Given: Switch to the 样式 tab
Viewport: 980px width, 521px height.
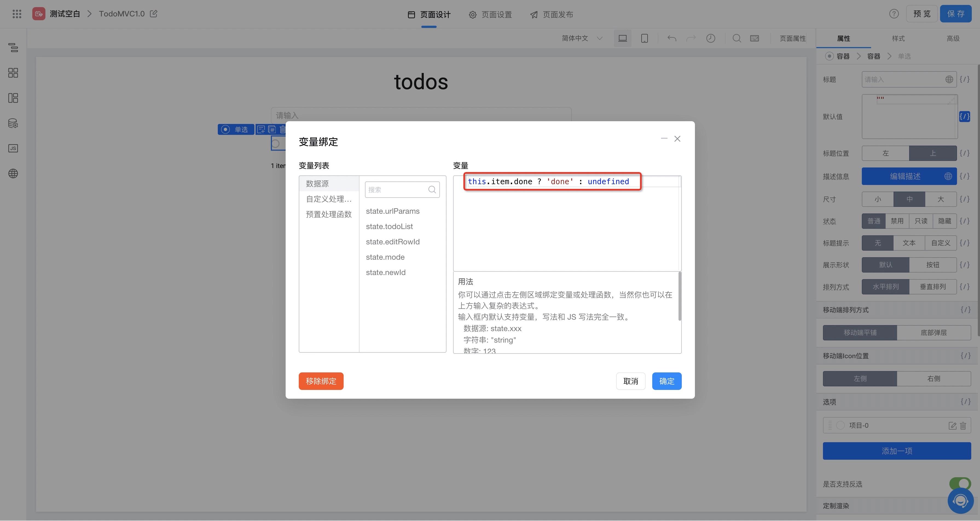Looking at the screenshot, I should pos(898,38).
